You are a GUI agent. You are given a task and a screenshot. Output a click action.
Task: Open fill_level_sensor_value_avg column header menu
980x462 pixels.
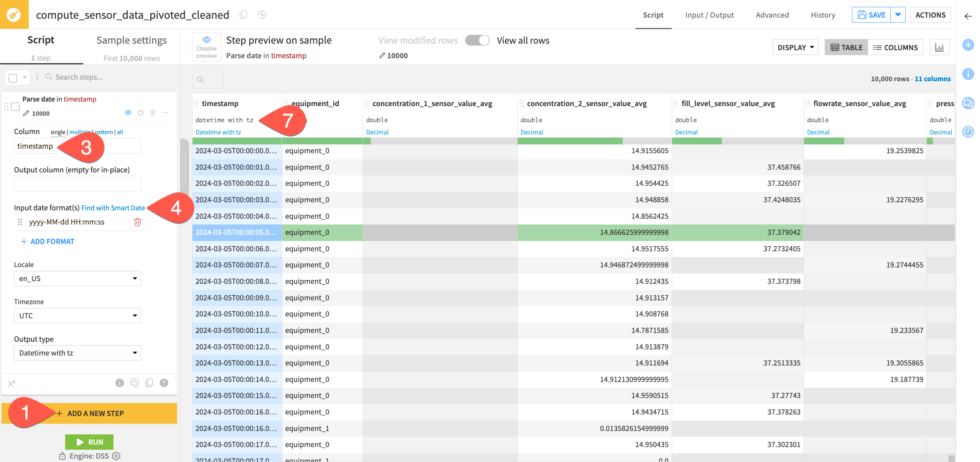[x=728, y=103]
